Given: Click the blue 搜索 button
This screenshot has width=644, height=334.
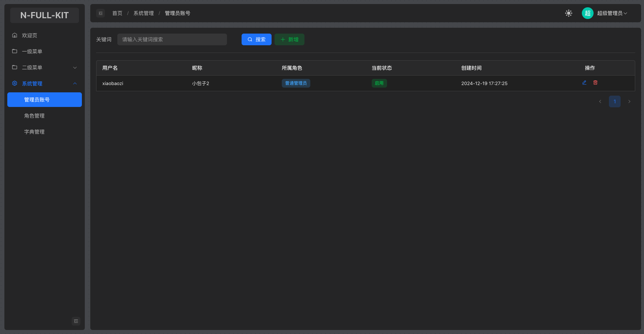Looking at the screenshot, I should point(256,39).
